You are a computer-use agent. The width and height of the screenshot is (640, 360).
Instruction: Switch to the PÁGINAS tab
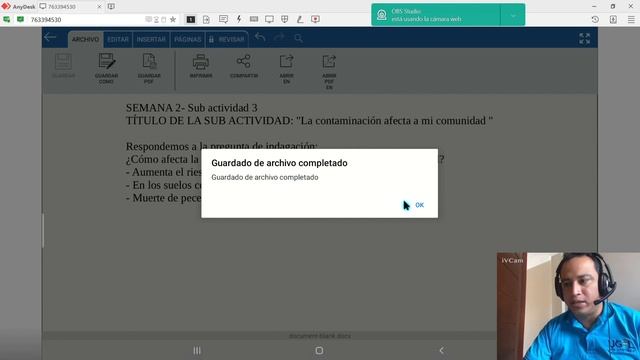tap(187, 40)
